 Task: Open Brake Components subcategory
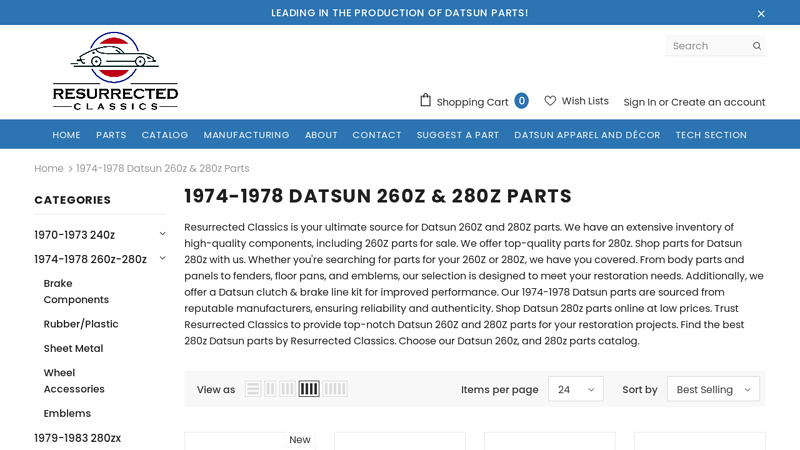[76, 291]
